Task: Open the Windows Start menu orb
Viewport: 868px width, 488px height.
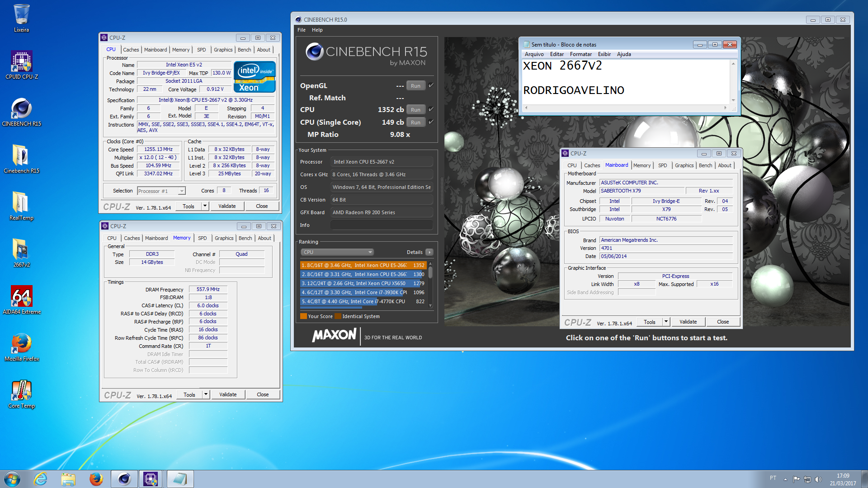Action: pyautogui.click(x=12, y=479)
